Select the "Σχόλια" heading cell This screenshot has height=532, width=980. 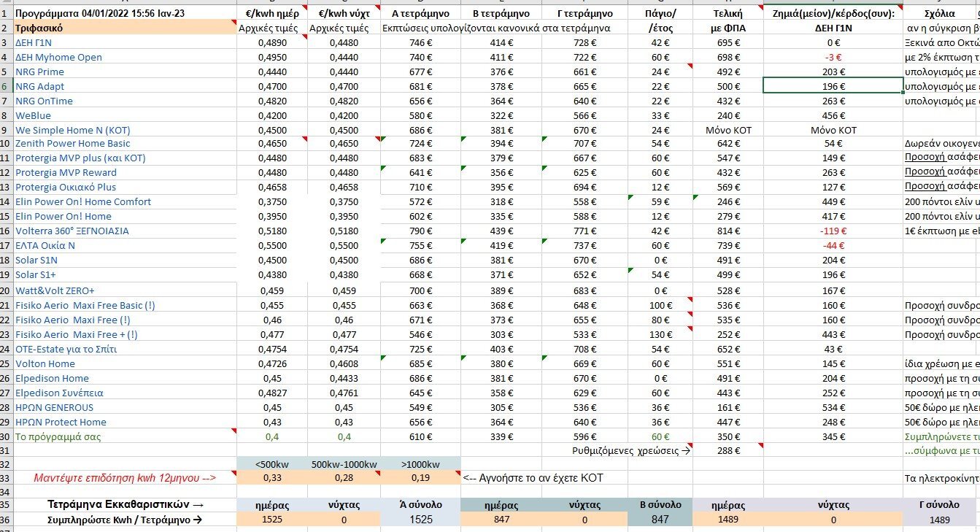tap(941, 13)
